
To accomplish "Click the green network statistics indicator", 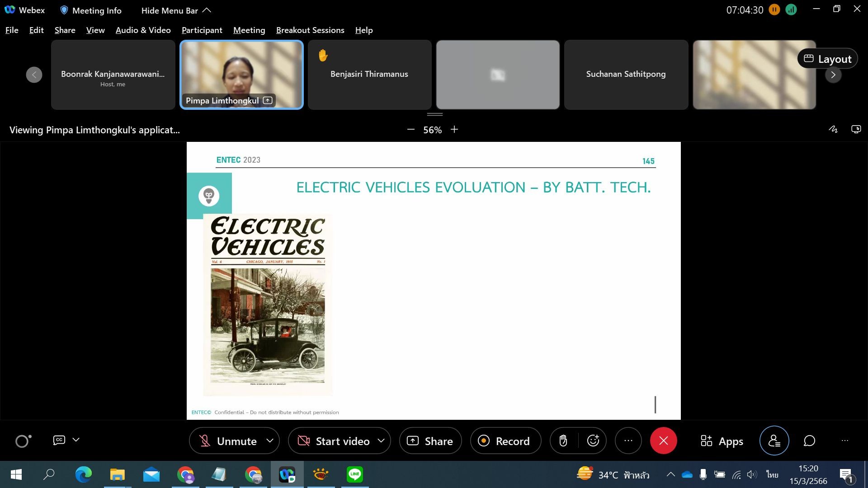I will pos(791,9).
